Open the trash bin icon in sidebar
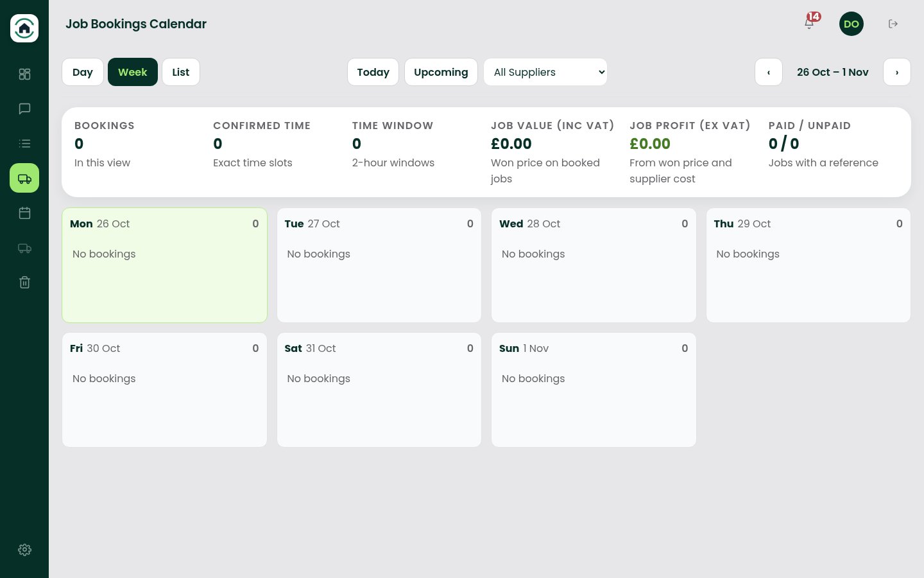Image resolution: width=924 pixels, height=578 pixels. click(x=24, y=282)
